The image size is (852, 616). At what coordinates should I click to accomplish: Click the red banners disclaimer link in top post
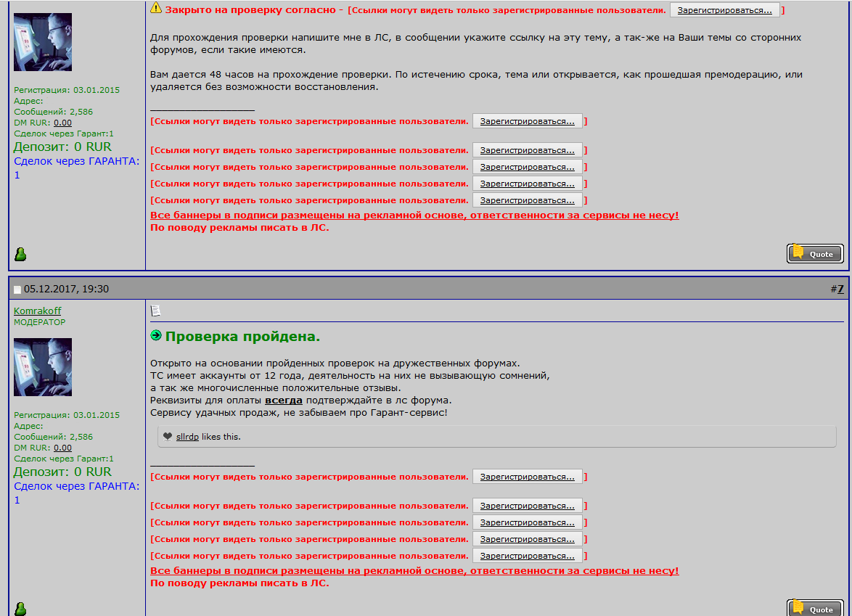click(x=414, y=215)
